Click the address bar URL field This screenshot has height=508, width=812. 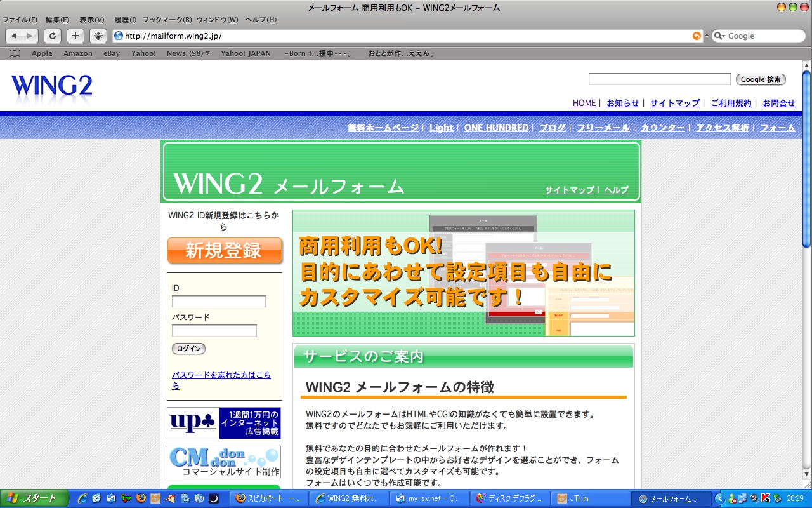click(408, 36)
